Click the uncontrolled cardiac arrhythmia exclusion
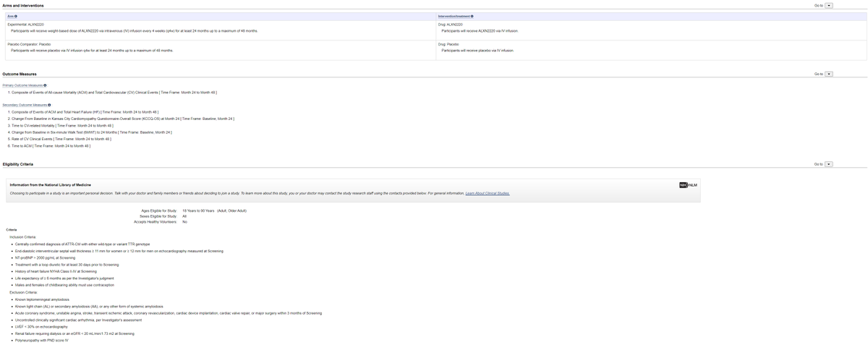This screenshot has height=345, width=868. point(78,320)
